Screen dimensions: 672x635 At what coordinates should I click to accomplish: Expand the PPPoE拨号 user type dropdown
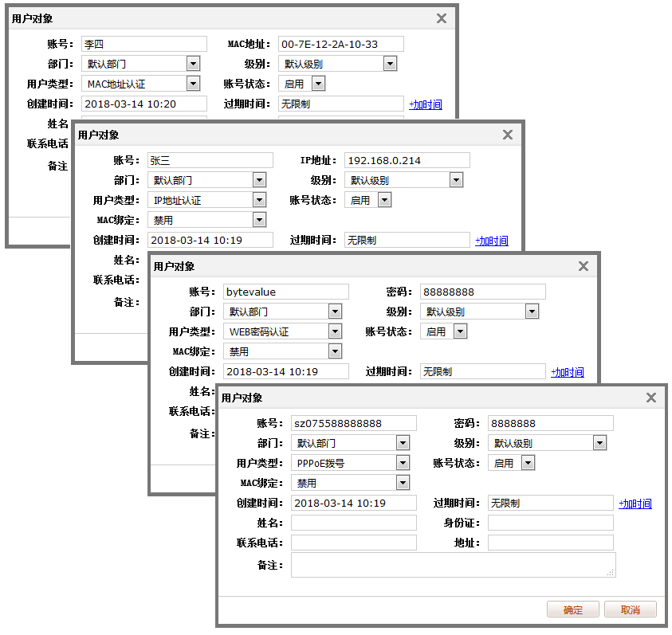403,463
